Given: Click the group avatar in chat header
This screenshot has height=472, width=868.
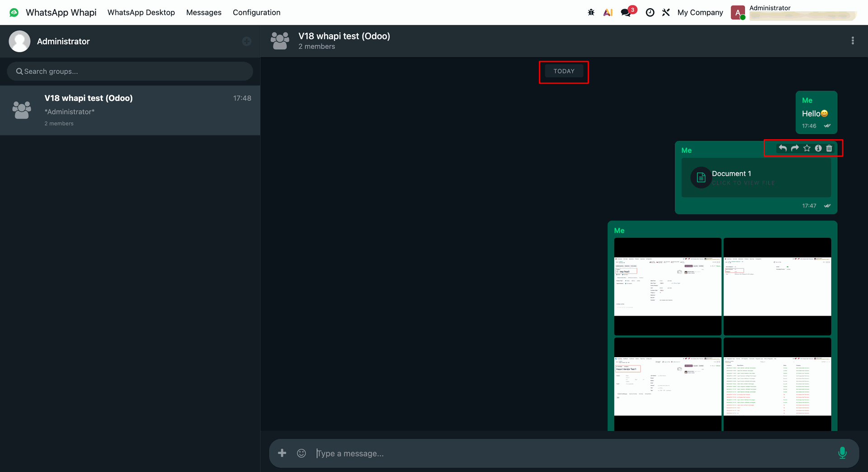Looking at the screenshot, I should (280, 41).
